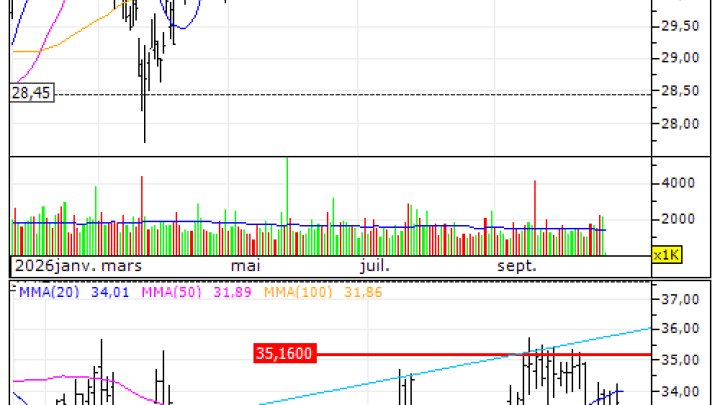
Task: Click the MMA(100) value 31,86
Action: point(363,292)
